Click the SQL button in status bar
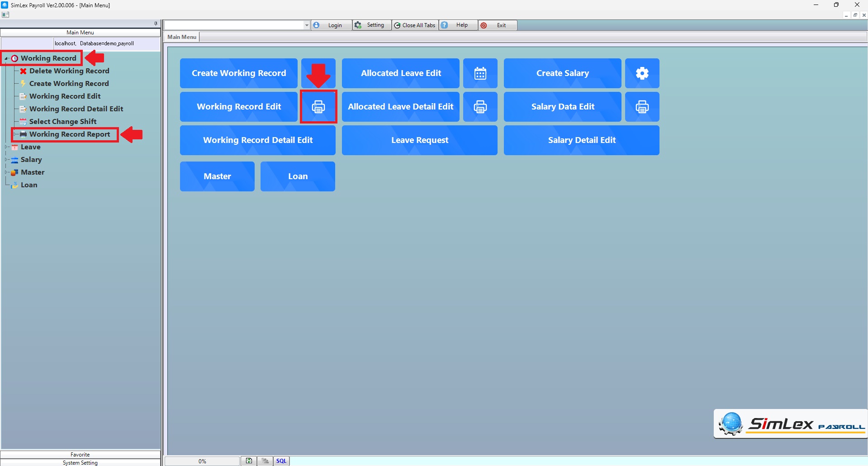This screenshot has width=868, height=466. click(x=281, y=461)
